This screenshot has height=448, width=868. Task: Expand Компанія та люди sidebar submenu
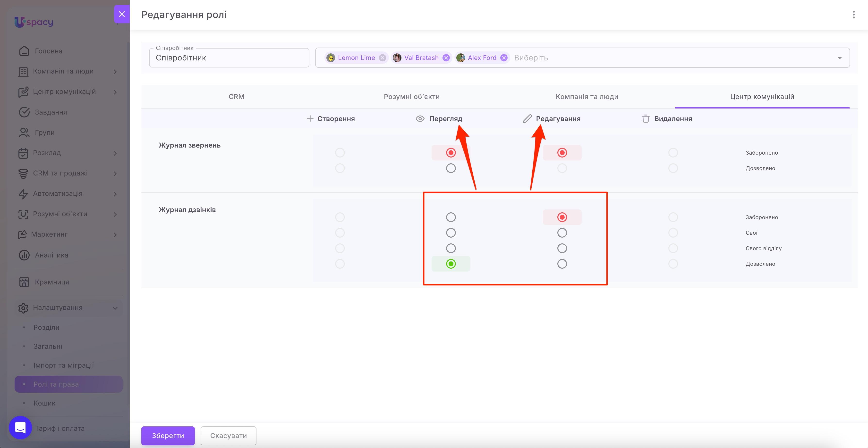pyautogui.click(x=115, y=72)
